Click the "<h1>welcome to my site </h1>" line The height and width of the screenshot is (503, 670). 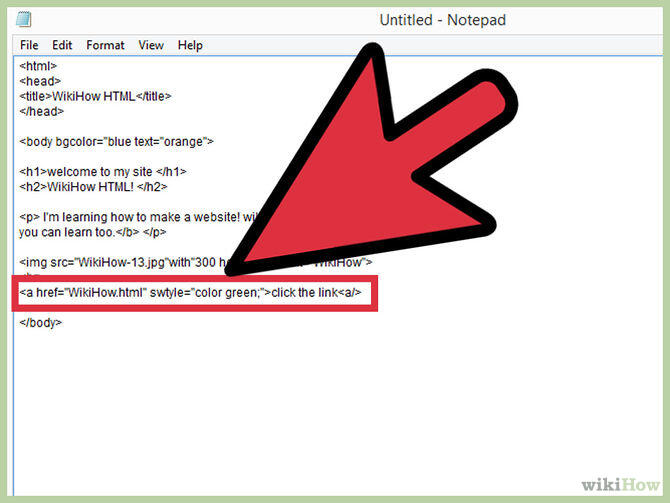[x=103, y=172]
